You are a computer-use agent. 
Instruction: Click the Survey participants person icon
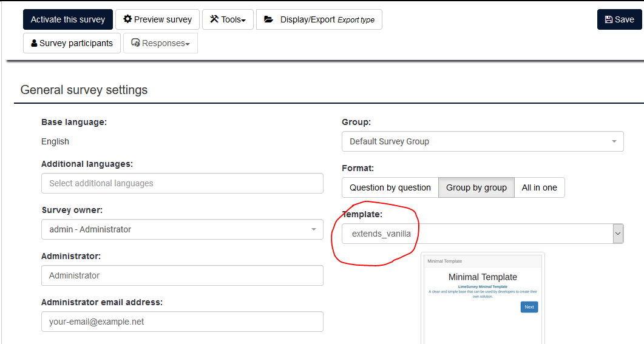click(x=34, y=43)
